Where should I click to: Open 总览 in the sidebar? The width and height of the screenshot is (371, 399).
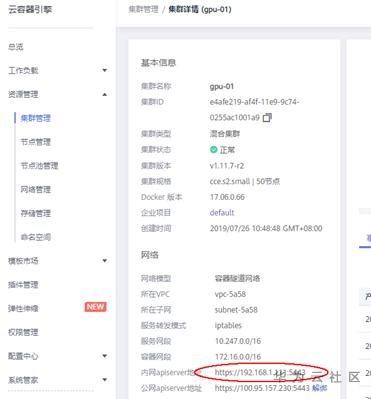16,47
